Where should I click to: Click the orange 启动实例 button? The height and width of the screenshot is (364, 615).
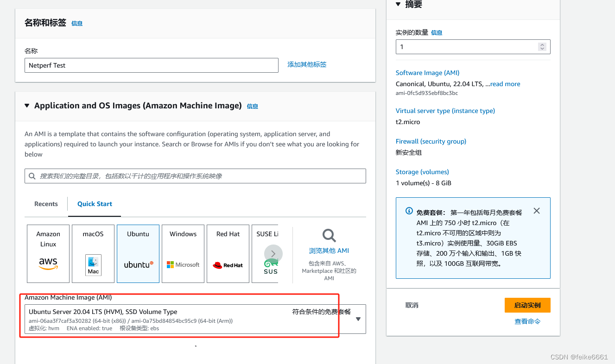point(527,305)
